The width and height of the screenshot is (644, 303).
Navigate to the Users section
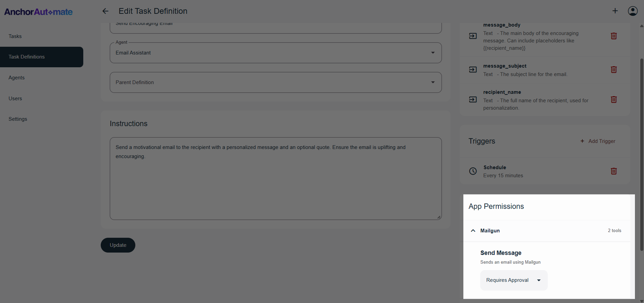15,98
